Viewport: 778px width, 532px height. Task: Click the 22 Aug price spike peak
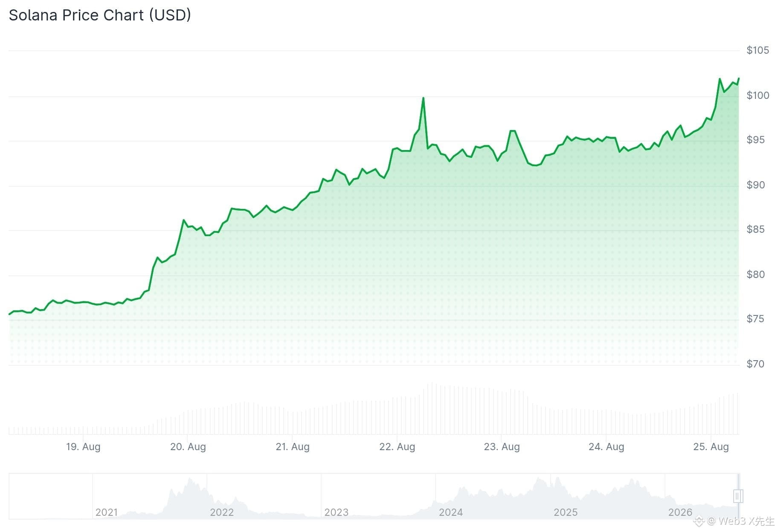coord(423,98)
